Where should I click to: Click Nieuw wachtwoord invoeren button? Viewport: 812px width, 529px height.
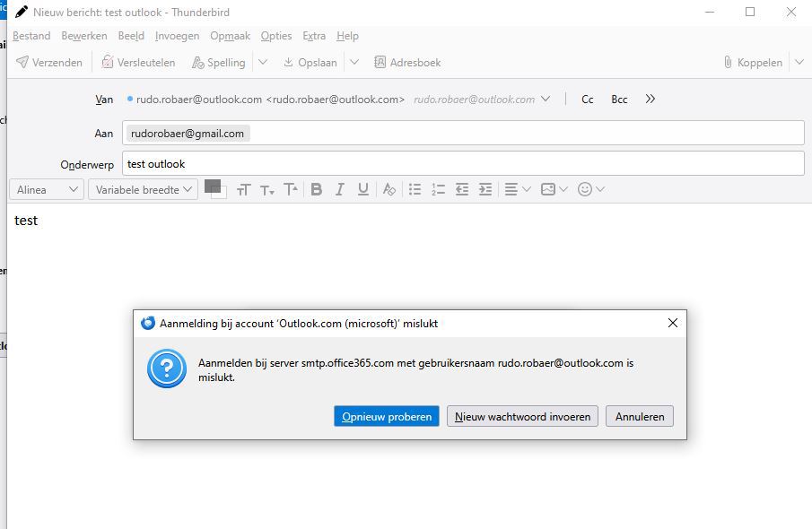pyautogui.click(x=522, y=416)
